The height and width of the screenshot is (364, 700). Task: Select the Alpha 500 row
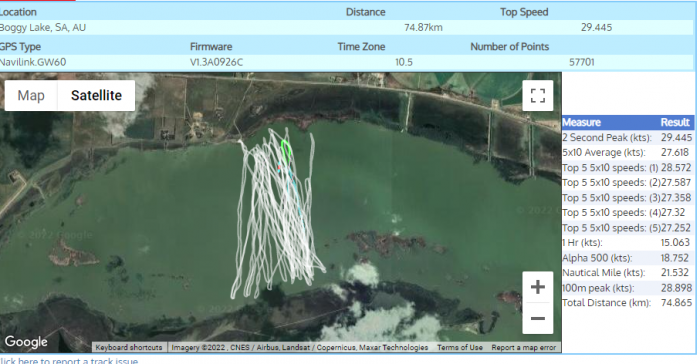(x=628, y=258)
